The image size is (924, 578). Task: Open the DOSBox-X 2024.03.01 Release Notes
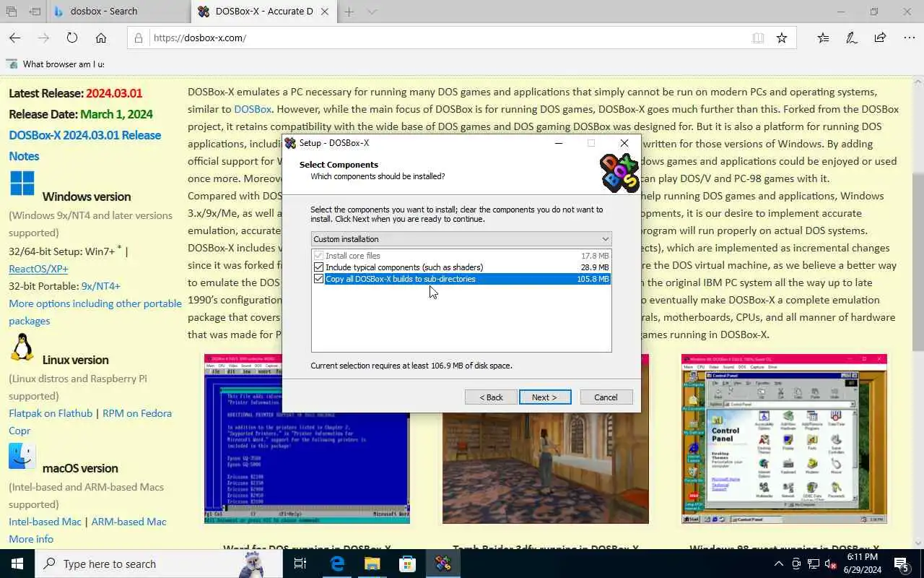pos(84,145)
